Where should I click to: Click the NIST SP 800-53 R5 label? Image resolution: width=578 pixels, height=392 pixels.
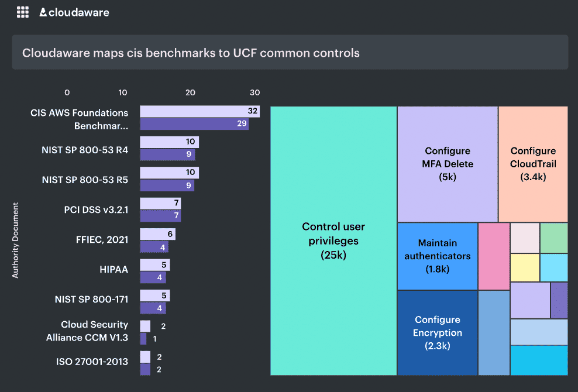tap(85, 180)
